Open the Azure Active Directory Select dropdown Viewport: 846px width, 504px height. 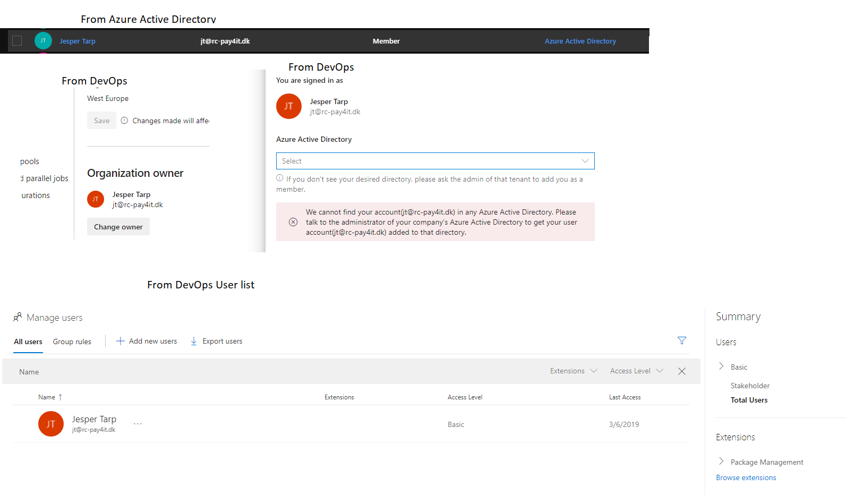coord(435,161)
